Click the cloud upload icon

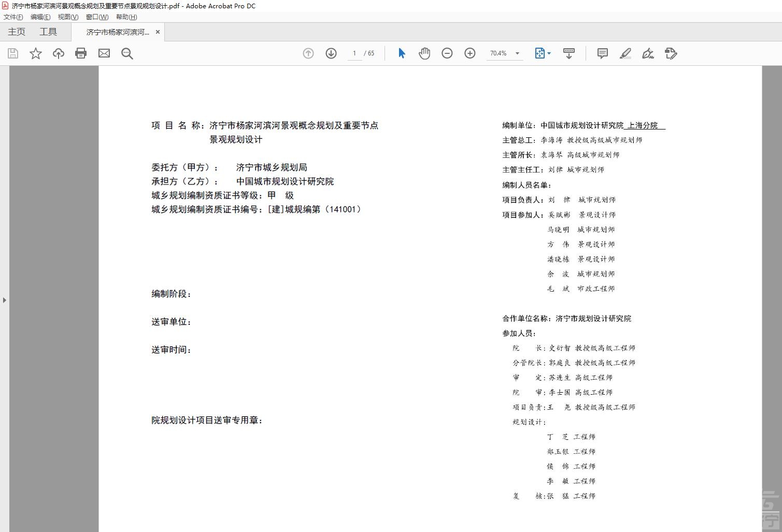coord(59,53)
